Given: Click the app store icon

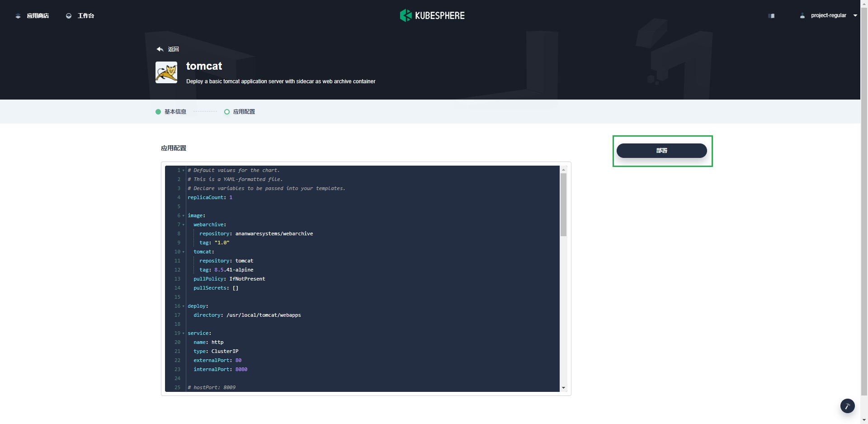Looking at the screenshot, I should 18,16.
